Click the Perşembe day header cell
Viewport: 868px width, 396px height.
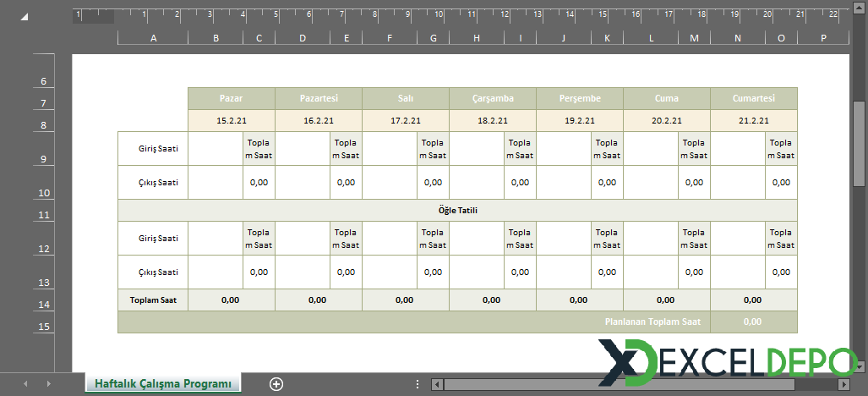[580, 99]
